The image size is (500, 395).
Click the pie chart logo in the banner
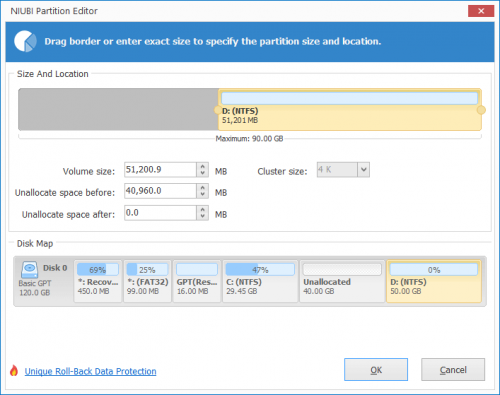pyautogui.click(x=25, y=41)
